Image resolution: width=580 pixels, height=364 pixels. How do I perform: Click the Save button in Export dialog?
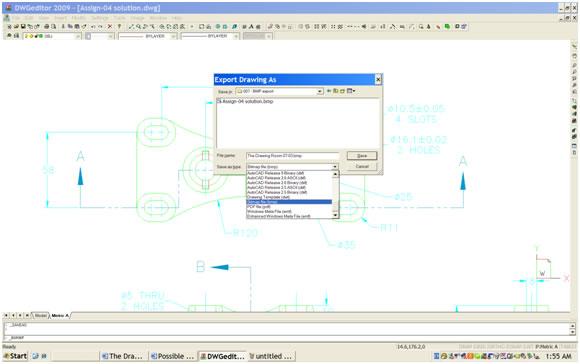pyautogui.click(x=362, y=156)
